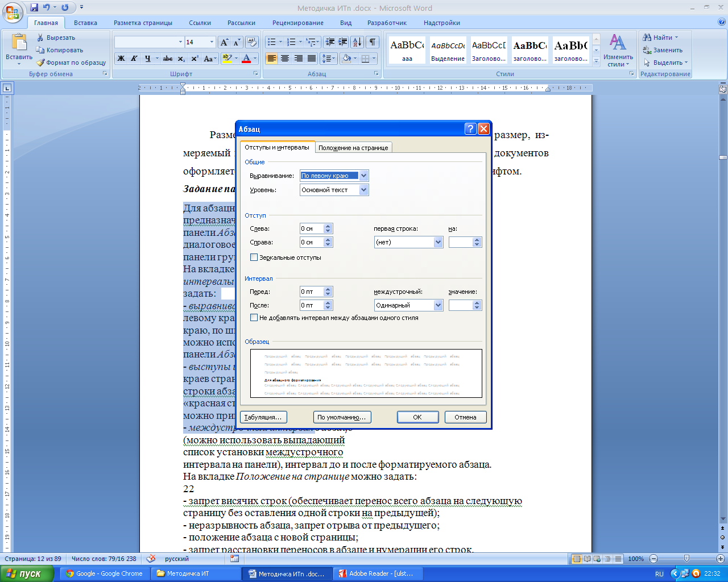Click the Office button logo

[14, 13]
